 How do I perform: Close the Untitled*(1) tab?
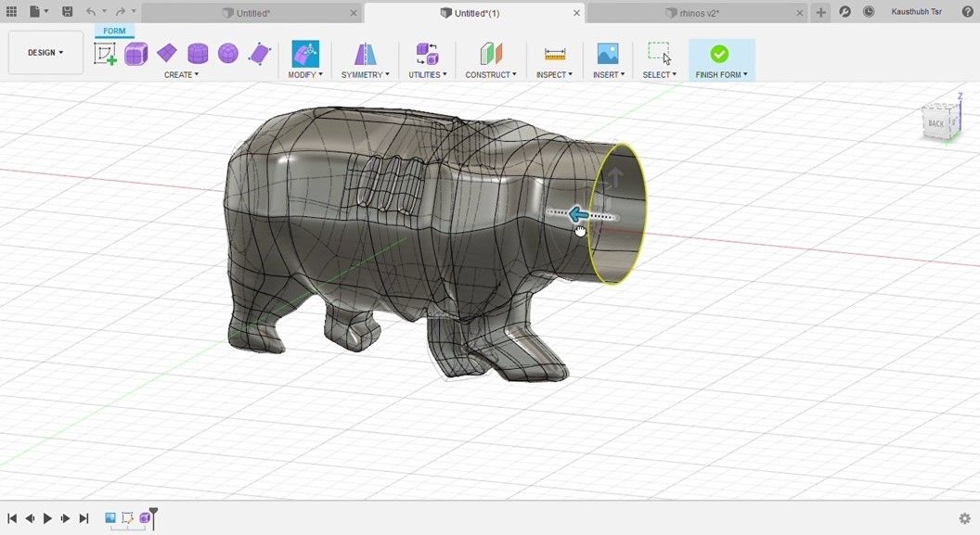pyautogui.click(x=576, y=13)
